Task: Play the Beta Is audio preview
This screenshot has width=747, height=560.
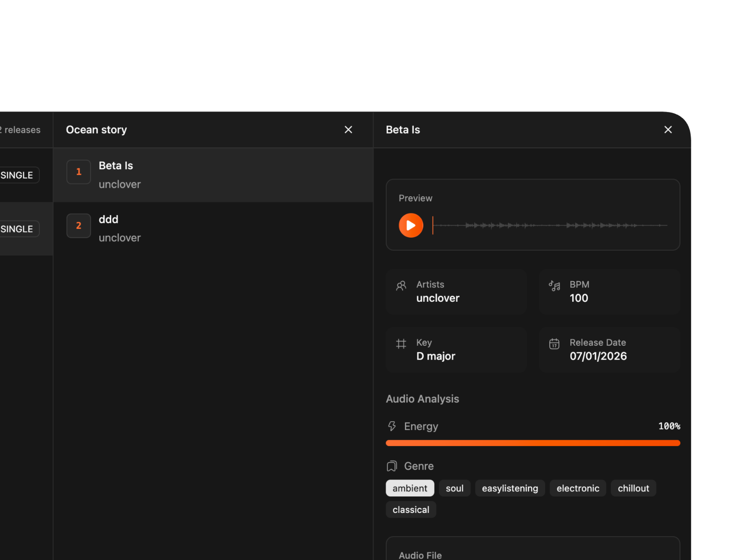Action: pyautogui.click(x=410, y=225)
